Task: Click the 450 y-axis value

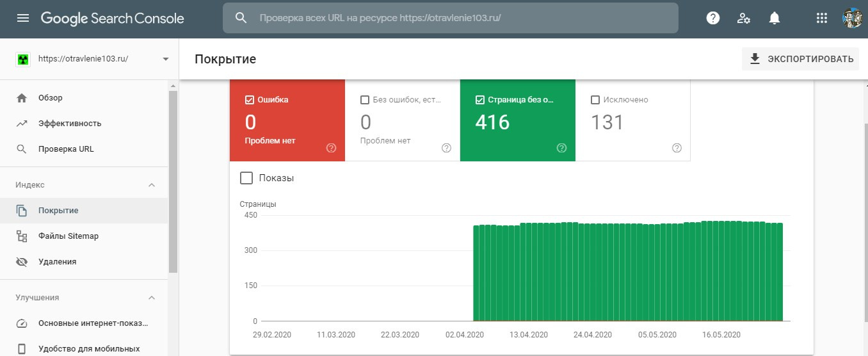Action: click(250, 215)
